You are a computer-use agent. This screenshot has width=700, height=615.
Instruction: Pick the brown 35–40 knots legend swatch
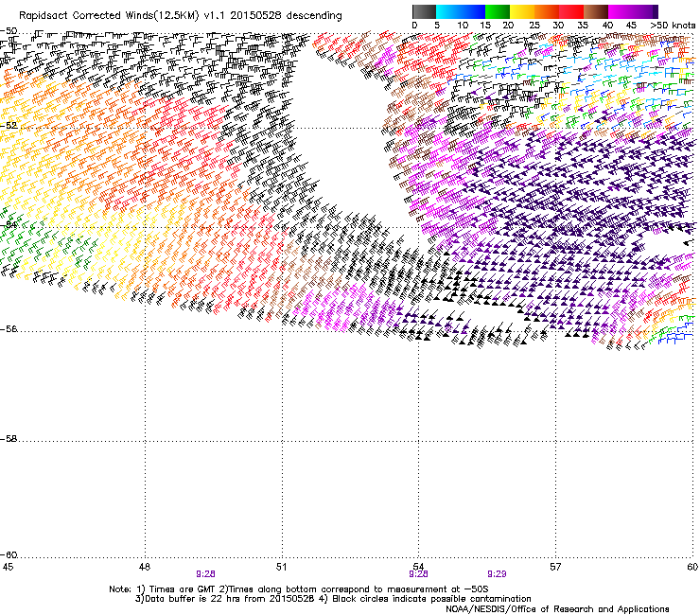tap(596, 11)
